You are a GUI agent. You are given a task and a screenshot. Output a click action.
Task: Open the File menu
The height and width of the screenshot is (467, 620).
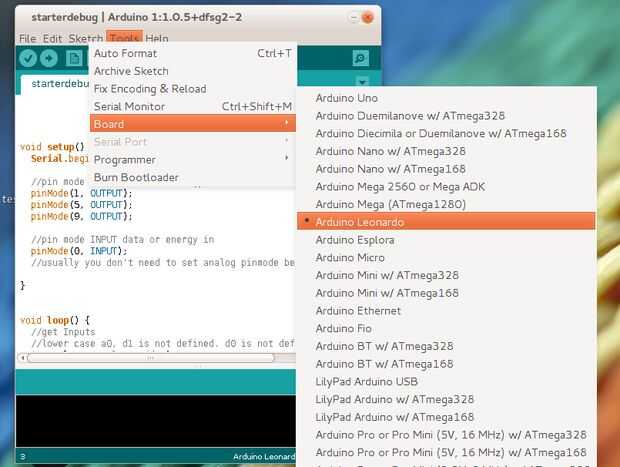[27, 39]
